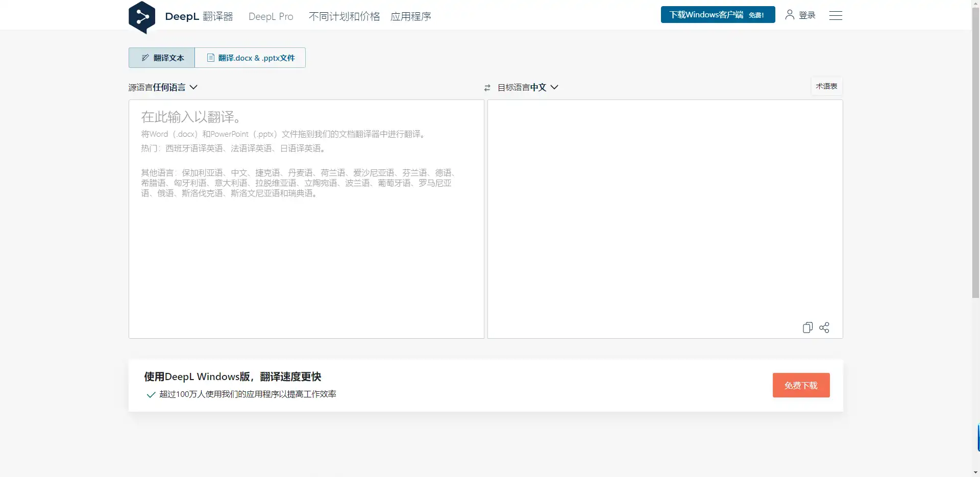Image resolution: width=980 pixels, height=477 pixels.
Task: Click the checkmark icon before 超过100万人
Action: pyautogui.click(x=151, y=394)
